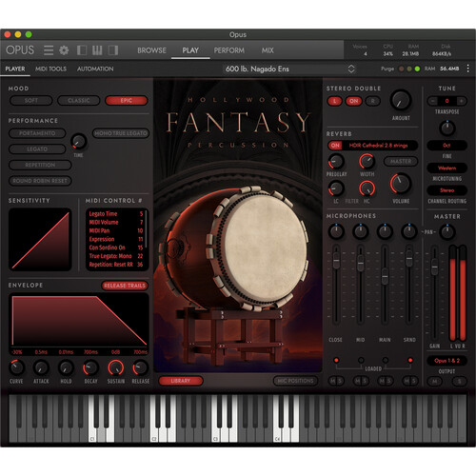
Task: Open instrument selector arrows next to Nagado Ens
Action: pyautogui.click(x=351, y=69)
